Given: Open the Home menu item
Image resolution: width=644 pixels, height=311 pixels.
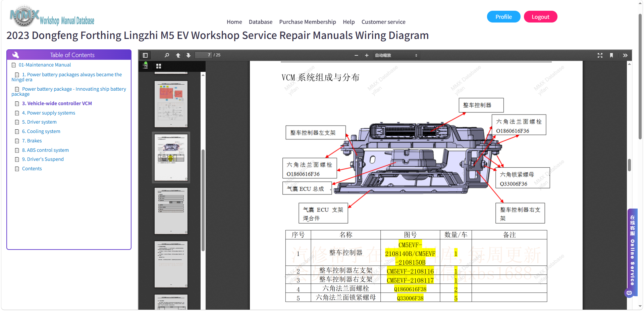Looking at the screenshot, I should 234,22.
